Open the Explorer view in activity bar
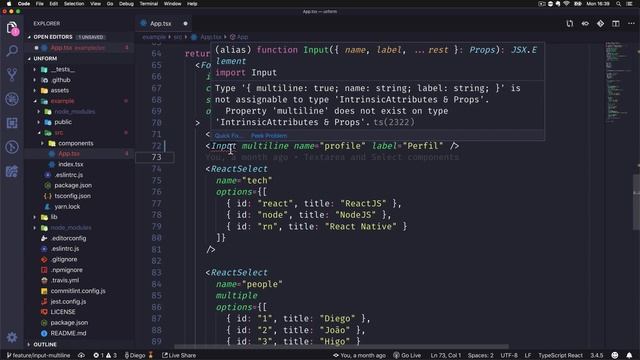This screenshot has height=360, width=640. point(12,28)
